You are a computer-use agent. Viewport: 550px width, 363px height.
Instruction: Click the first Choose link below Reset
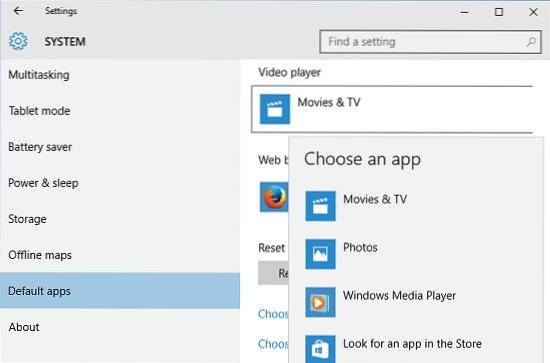pos(273,314)
